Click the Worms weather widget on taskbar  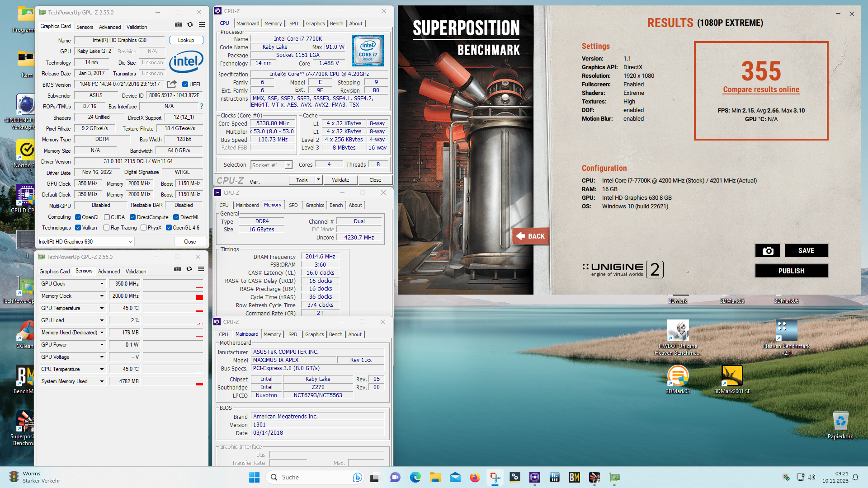(x=35, y=477)
